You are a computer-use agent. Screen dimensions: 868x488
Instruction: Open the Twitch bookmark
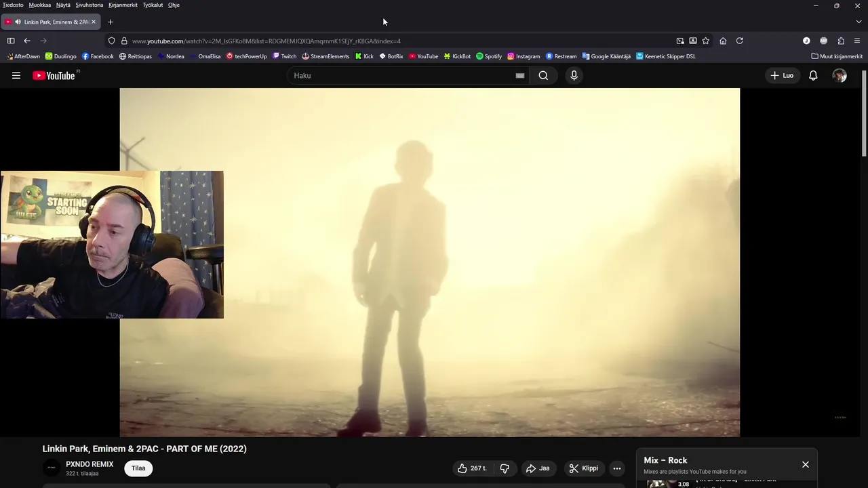click(285, 56)
